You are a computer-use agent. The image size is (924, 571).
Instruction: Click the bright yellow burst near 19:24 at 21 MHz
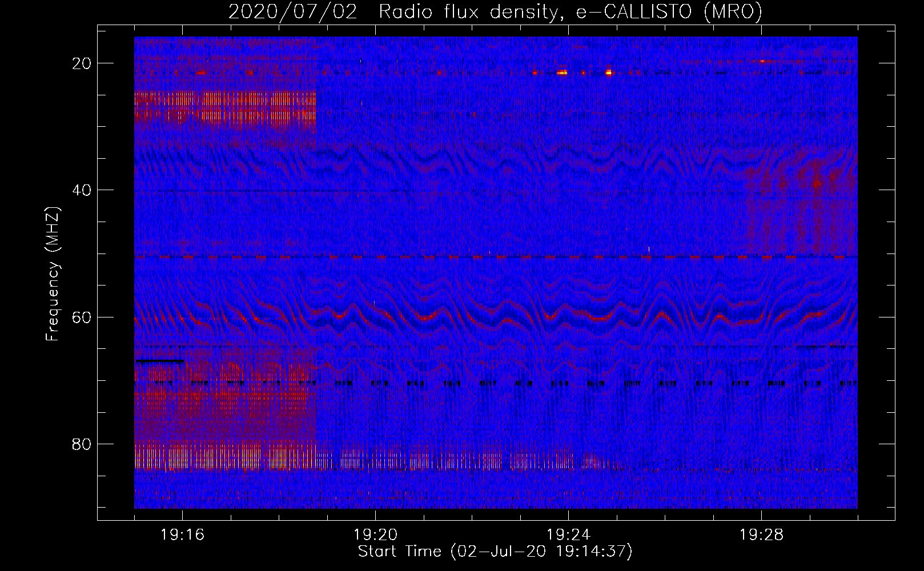(x=563, y=73)
